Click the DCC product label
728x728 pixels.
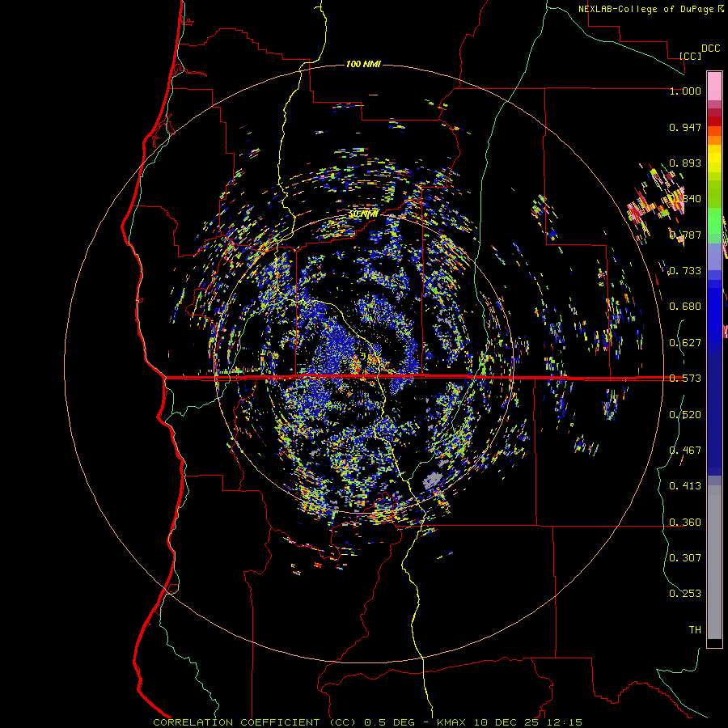tap(710, 49)
